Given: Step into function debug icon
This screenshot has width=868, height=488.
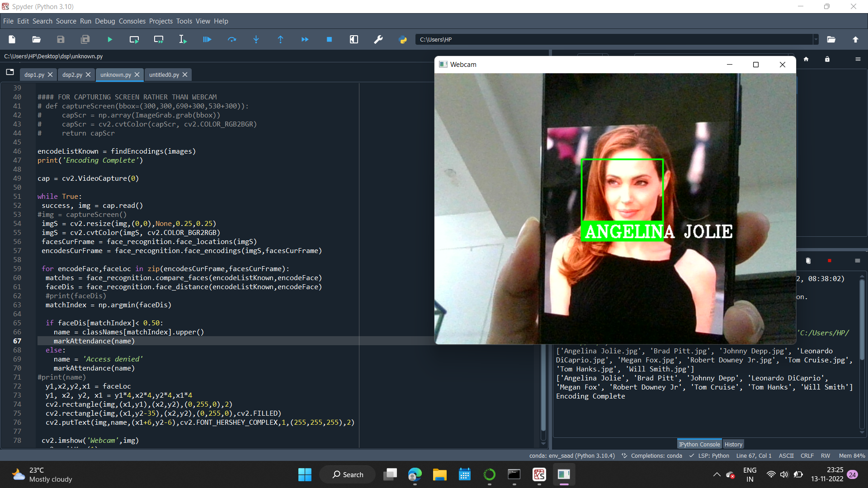Looking at the screenshot, I should 256,40.
